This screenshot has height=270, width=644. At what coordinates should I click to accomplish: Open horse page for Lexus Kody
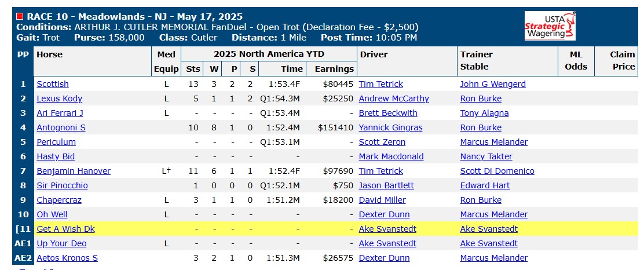click(60, 98)
